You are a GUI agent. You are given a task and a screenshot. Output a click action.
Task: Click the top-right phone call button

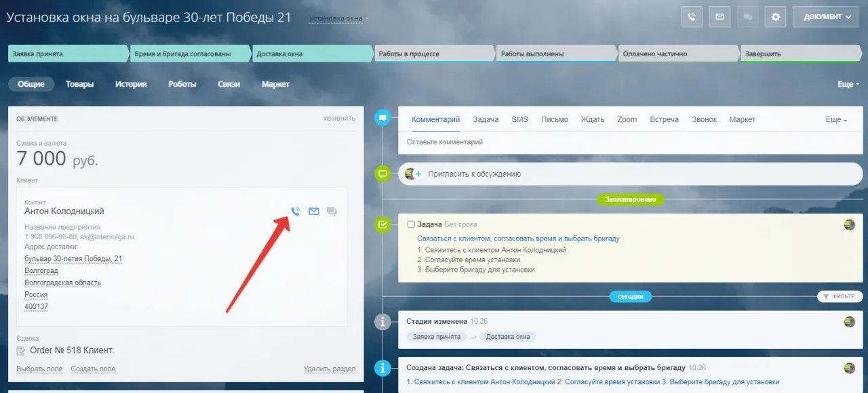(x=691, y=17)
